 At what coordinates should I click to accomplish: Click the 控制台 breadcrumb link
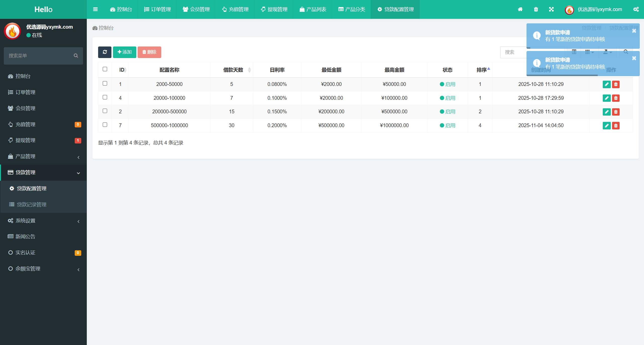[103, 28]
